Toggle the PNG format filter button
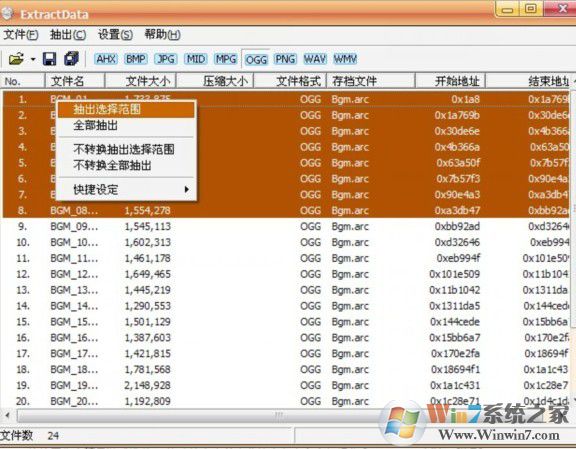 click(x=285, y=59)
